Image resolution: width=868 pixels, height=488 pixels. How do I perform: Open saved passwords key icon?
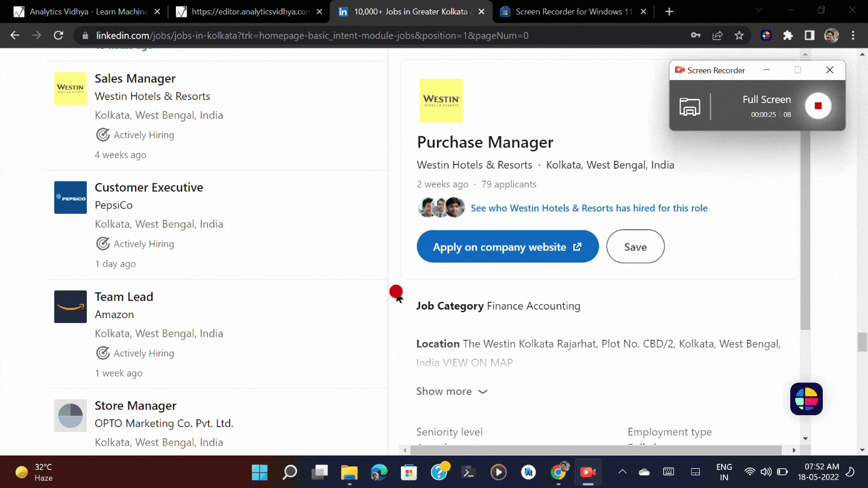point(696,36)
